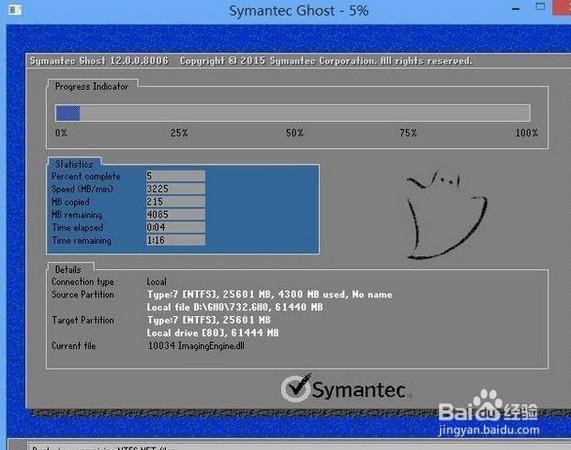This screenshot has width=571, height=450.
Task: Click the 100% progress scale mark
Action: (527, 133)
